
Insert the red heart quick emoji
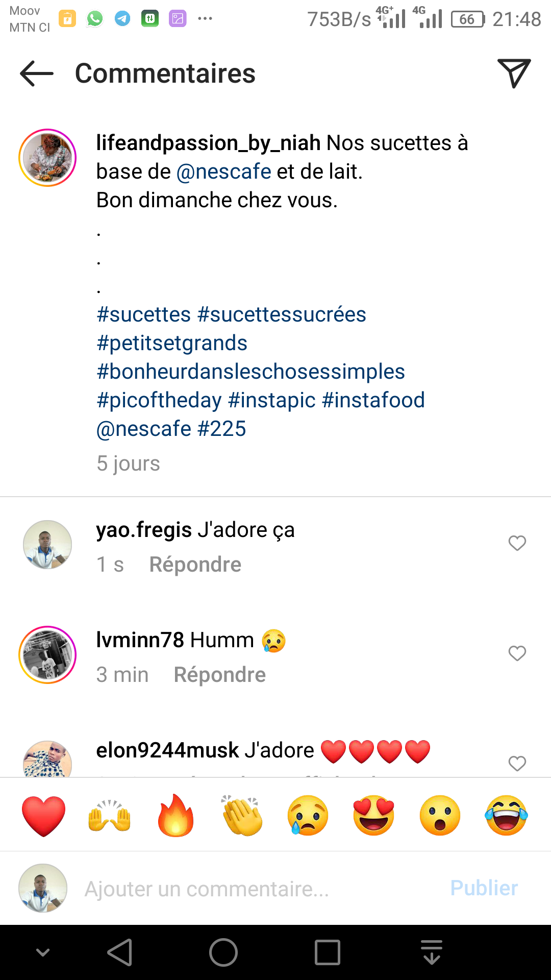[x=44, y=816]
